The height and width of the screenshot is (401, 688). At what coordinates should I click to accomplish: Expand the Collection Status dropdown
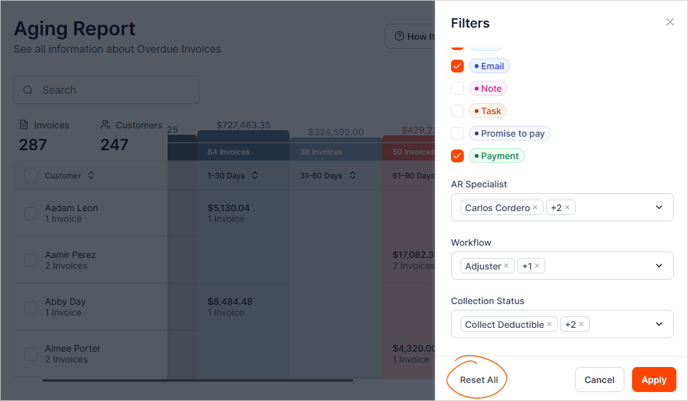659,325
